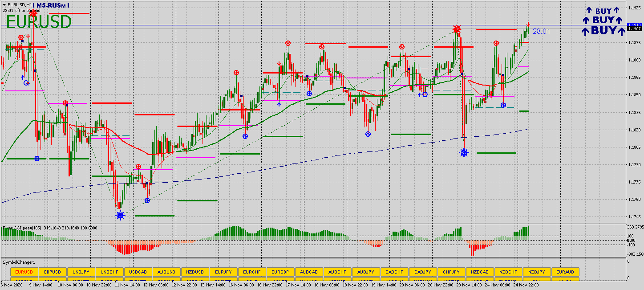Image resolution: width=644 pixels, height=290 pixels.
Task: Switch to the NZDCAD symbol
Action: [480, 272]
